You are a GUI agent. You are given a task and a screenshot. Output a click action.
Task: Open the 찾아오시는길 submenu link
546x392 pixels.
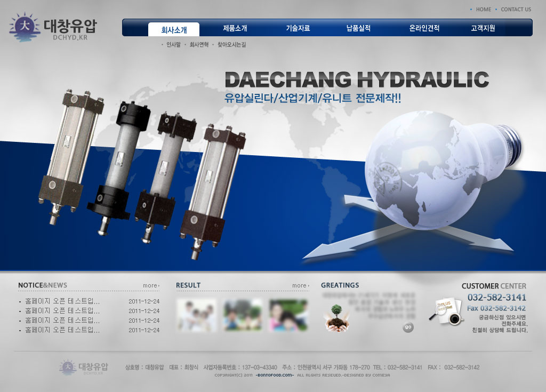click(231, 45)
